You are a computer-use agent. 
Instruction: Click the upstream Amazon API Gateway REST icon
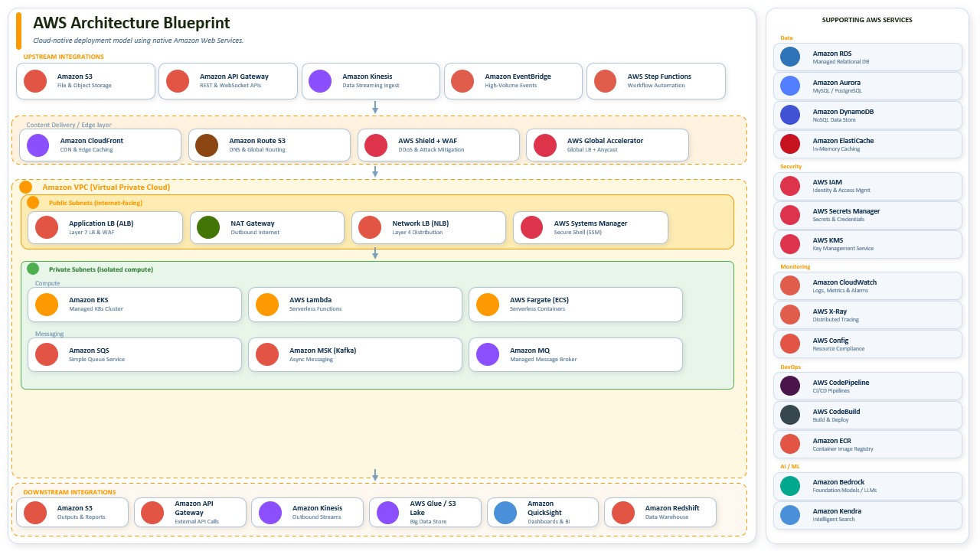click(x=178, y=81)
